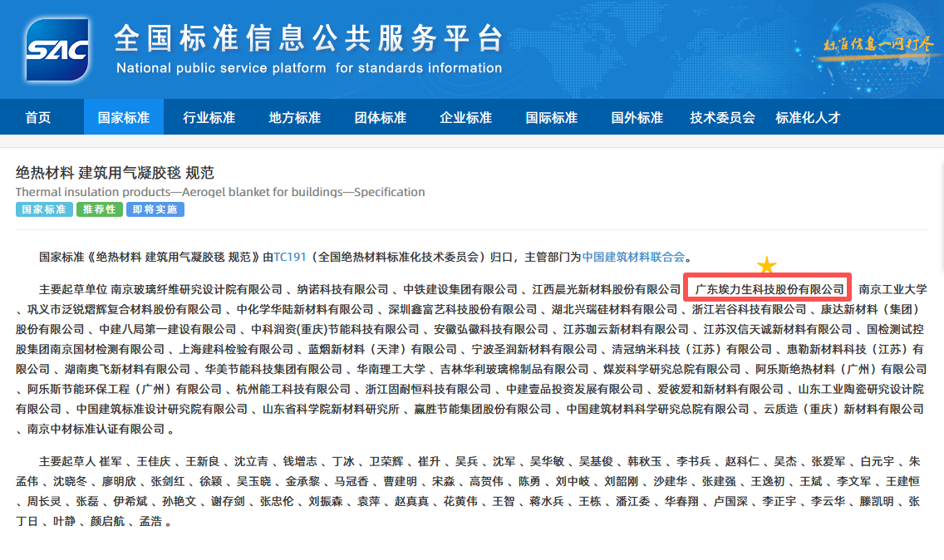Click the green 推荐性 badge
This screenshot has width=944, height=560.
(99, 209)
